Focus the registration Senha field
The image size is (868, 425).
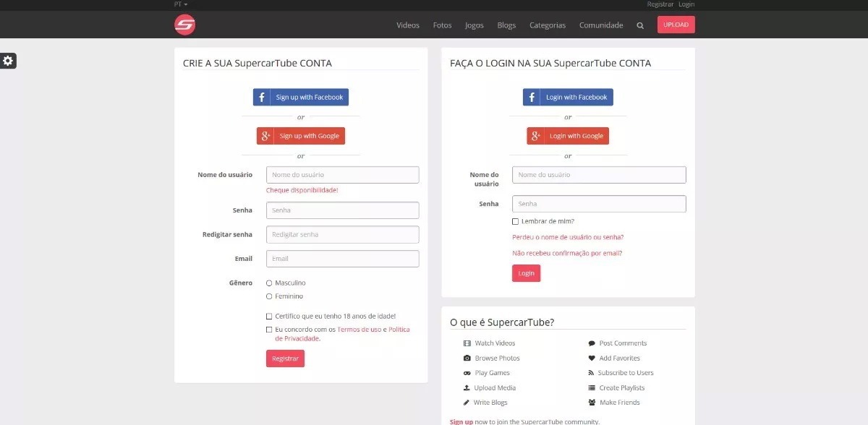[x=343, y=210]
